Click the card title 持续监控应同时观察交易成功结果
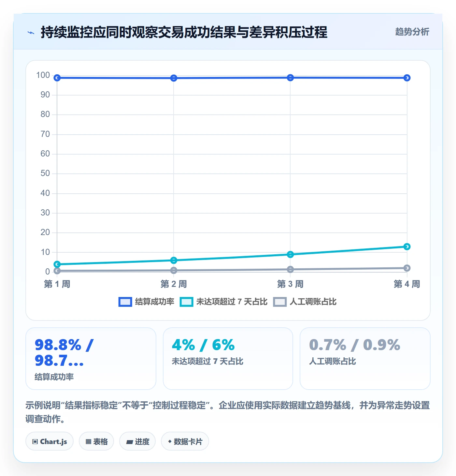 (184, 32)
